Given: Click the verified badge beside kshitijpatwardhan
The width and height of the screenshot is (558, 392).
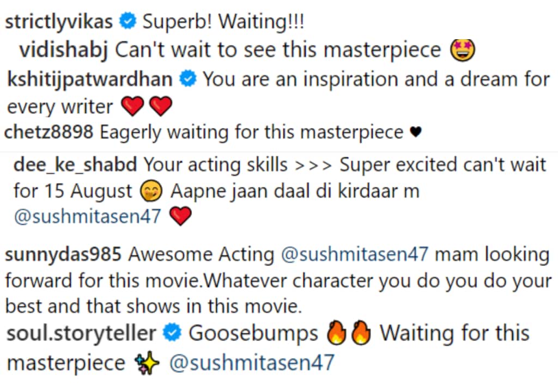Looking at the screenshot, I should point(188,78).
